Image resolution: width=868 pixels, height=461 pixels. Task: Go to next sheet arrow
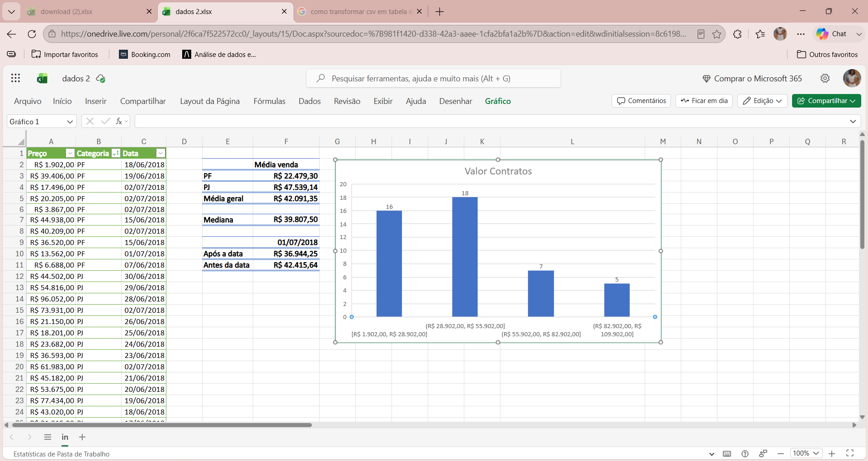[29, 437]
